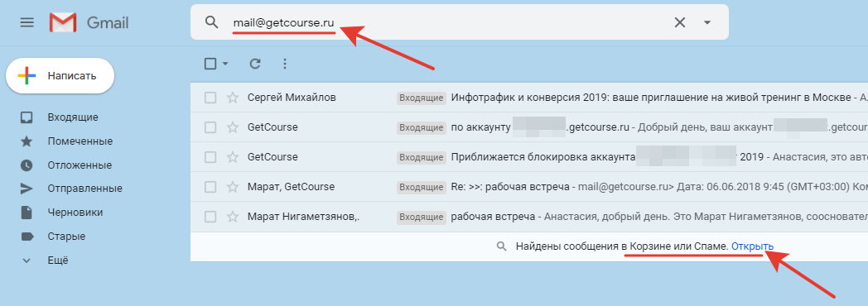Click the Открыть link for spam results
The height and width of the screenshot is (306, 868).
752,246
